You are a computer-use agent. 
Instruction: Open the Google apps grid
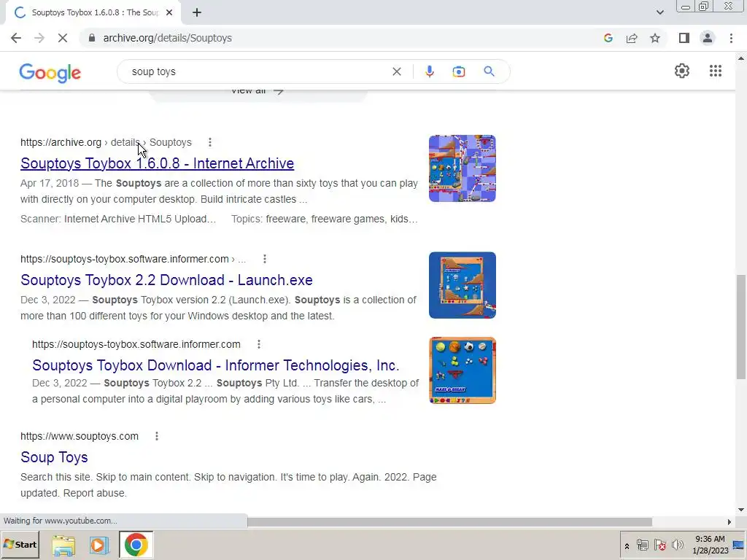(715, 71)
